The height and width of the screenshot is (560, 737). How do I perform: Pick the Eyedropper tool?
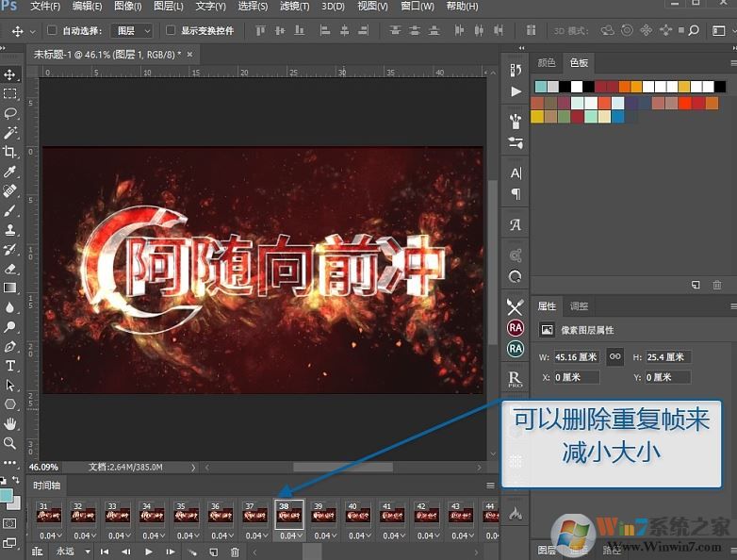pos(10,172)
